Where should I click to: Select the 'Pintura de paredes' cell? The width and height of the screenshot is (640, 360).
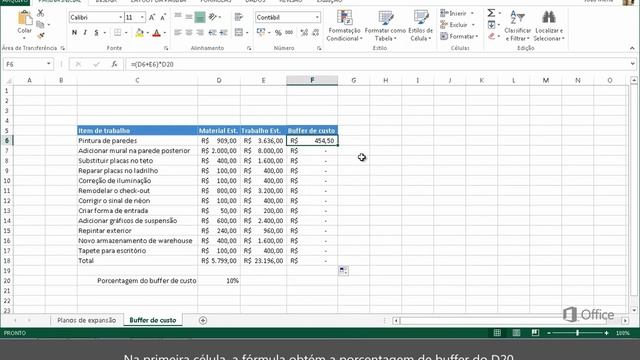coord(137,141)
